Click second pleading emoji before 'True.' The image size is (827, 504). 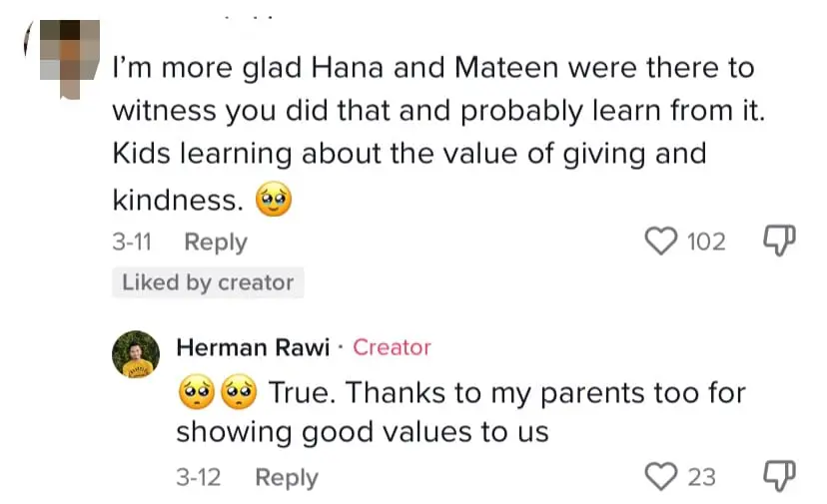pos(238,393)
